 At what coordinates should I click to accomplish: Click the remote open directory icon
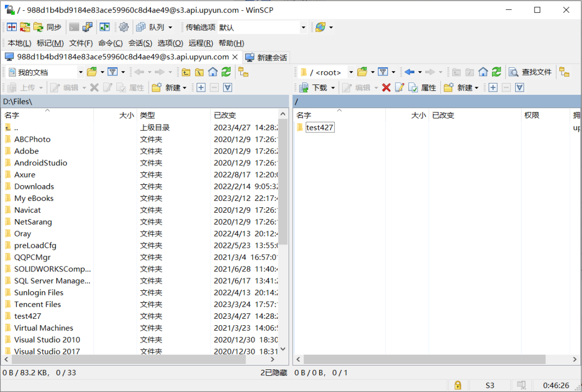click(362, 72)
